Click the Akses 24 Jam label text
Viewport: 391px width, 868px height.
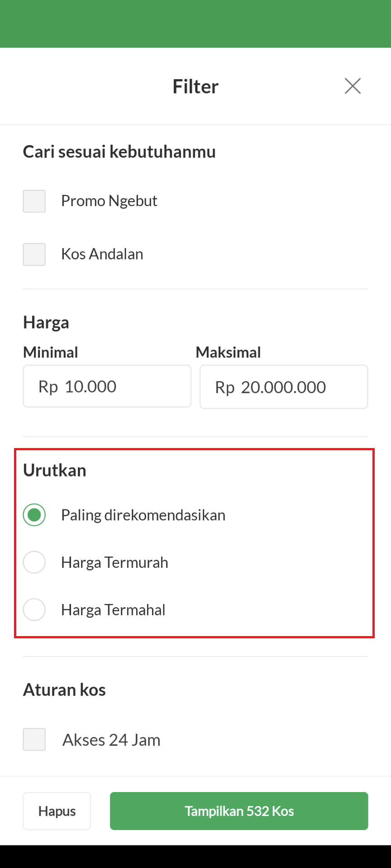111,740
